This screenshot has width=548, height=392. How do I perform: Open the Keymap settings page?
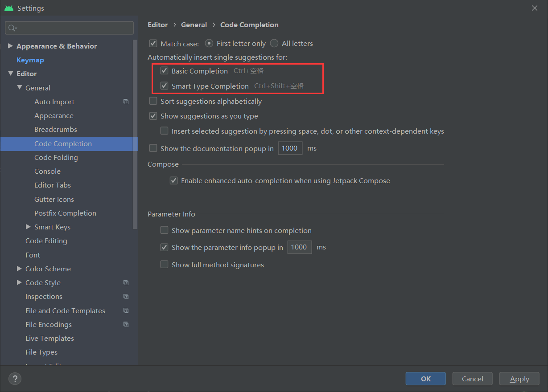tap(30, 60)
